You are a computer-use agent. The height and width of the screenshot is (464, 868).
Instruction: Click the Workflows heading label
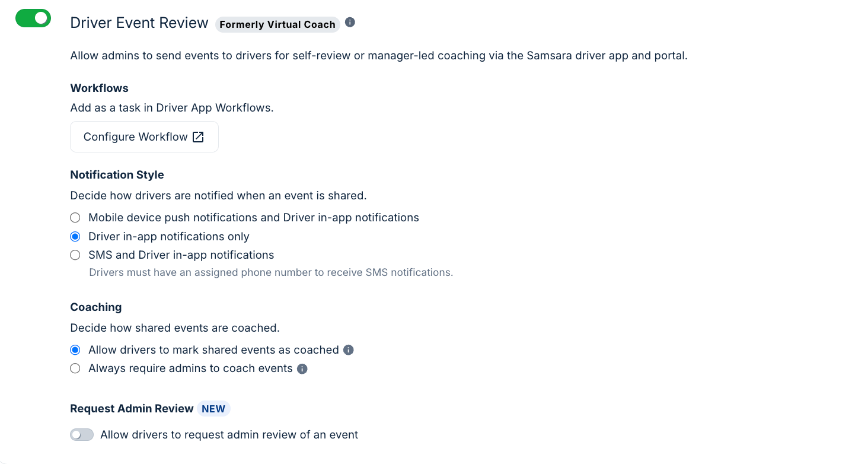pos(99,88)
